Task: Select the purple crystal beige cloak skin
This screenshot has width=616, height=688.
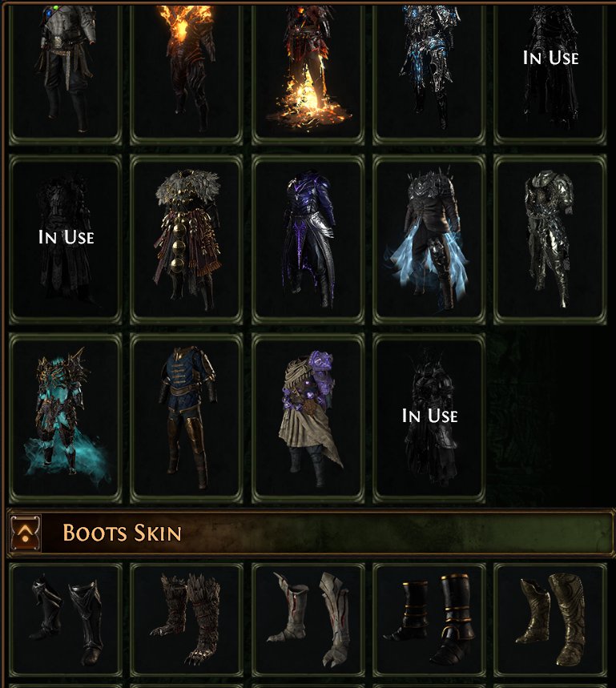Action: click(308, 418)
